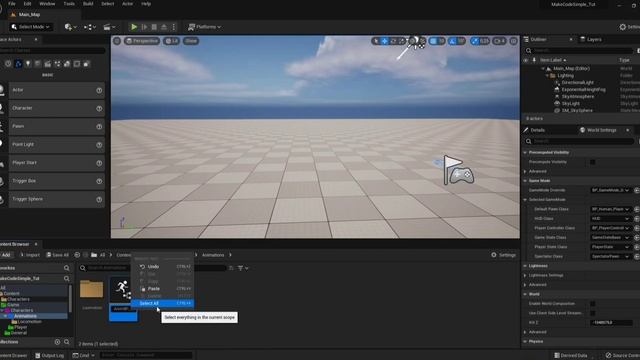Maximize or restore viewport layout icon
Viewport: 640px width, 360px height.
[x=513, y=41]
